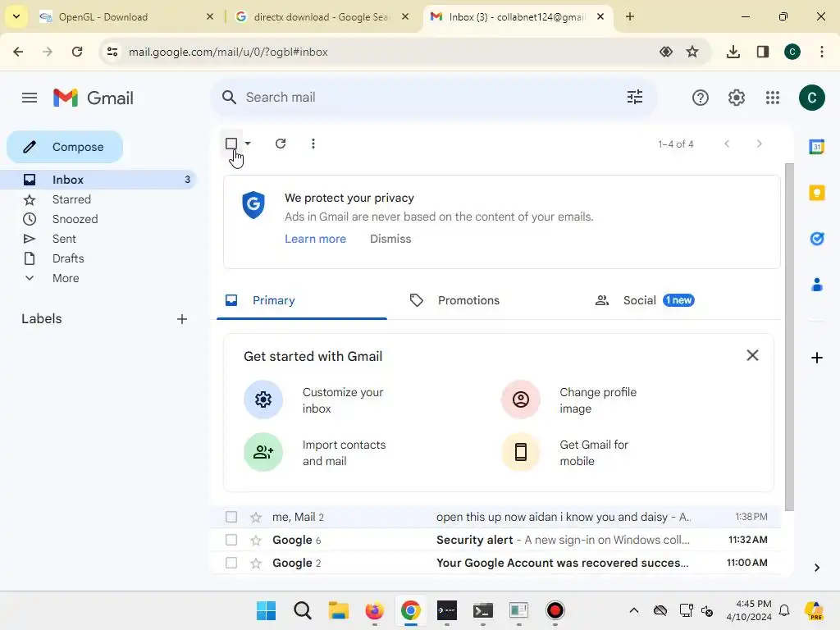840x630 pixels.
Task: Open the Starred folder
Action: coord(98,199)
